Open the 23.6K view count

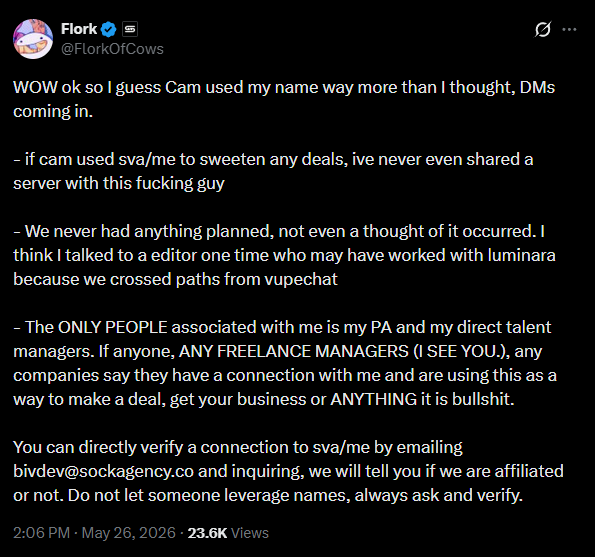click(207, 533)
